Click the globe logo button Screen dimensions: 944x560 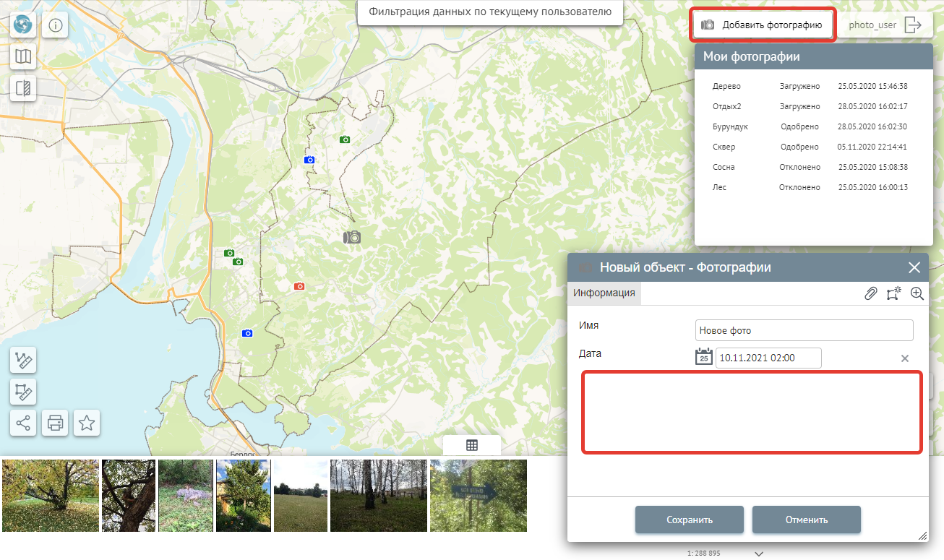point(23,25)
